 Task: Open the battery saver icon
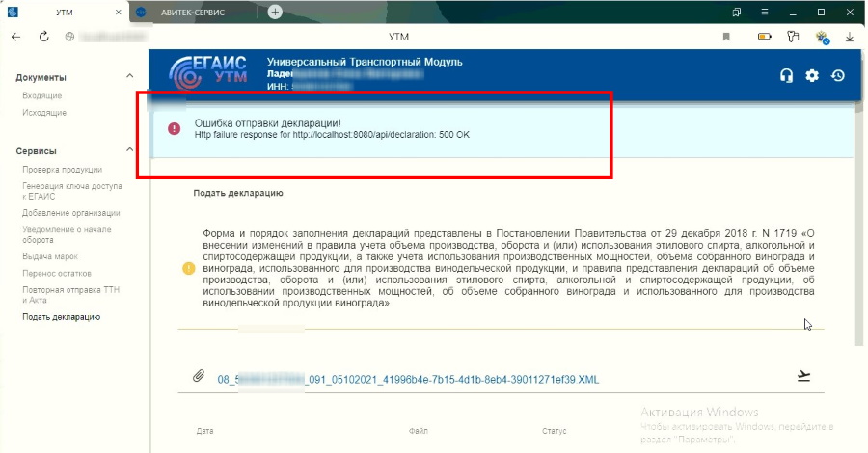click(x=765, y=37)
